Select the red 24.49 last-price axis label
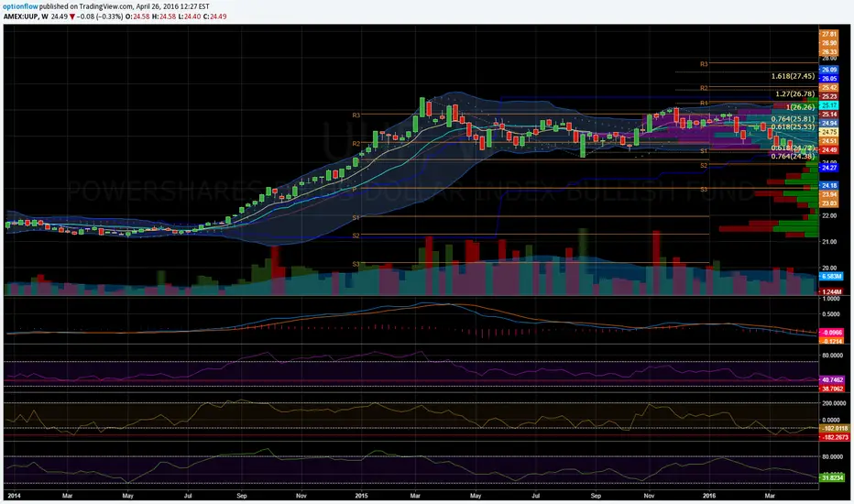 click(x=829, y=150)
